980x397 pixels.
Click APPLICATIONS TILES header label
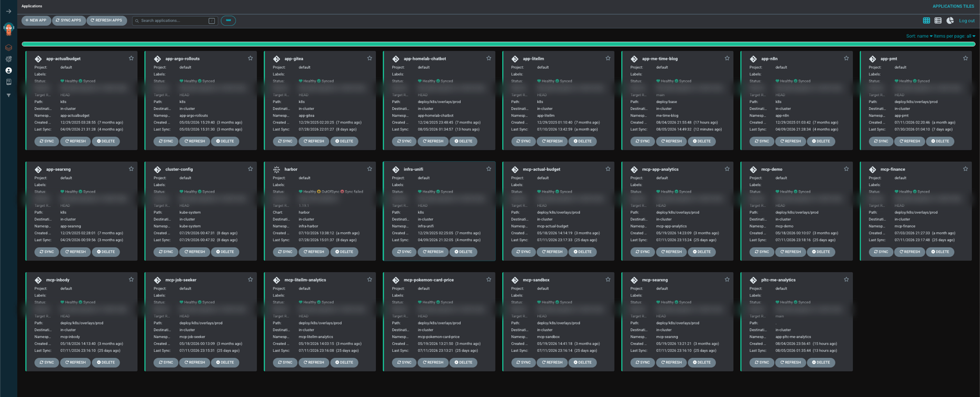[953, 6]
